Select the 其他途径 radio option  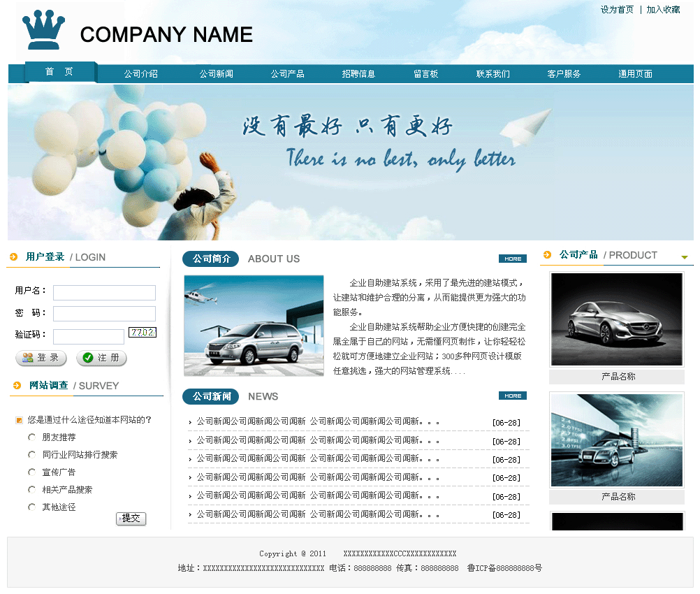[31, 507]
